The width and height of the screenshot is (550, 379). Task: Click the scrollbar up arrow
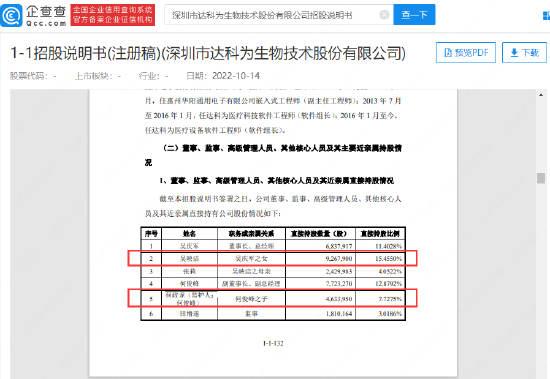(x=541, y=95)
